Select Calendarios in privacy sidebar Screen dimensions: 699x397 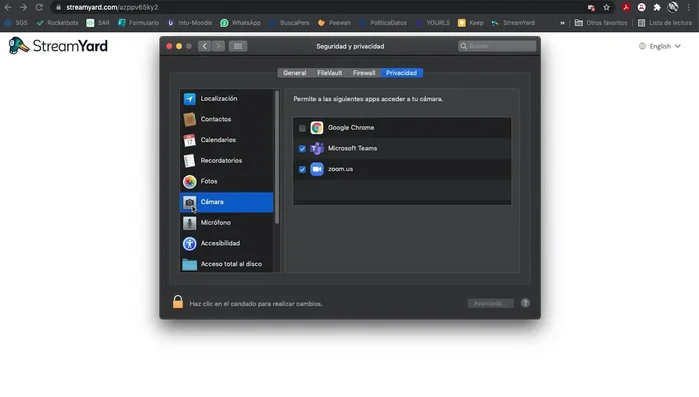point(226,140)
